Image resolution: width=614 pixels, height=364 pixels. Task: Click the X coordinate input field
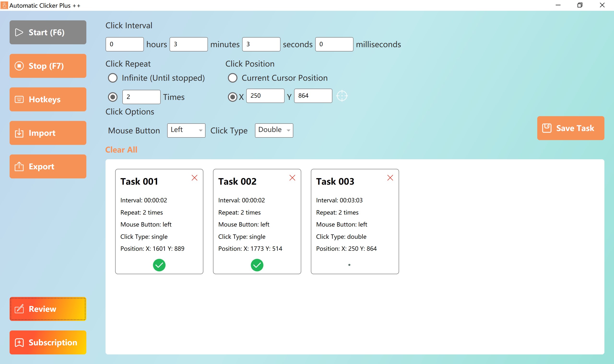tap(265, 96)
